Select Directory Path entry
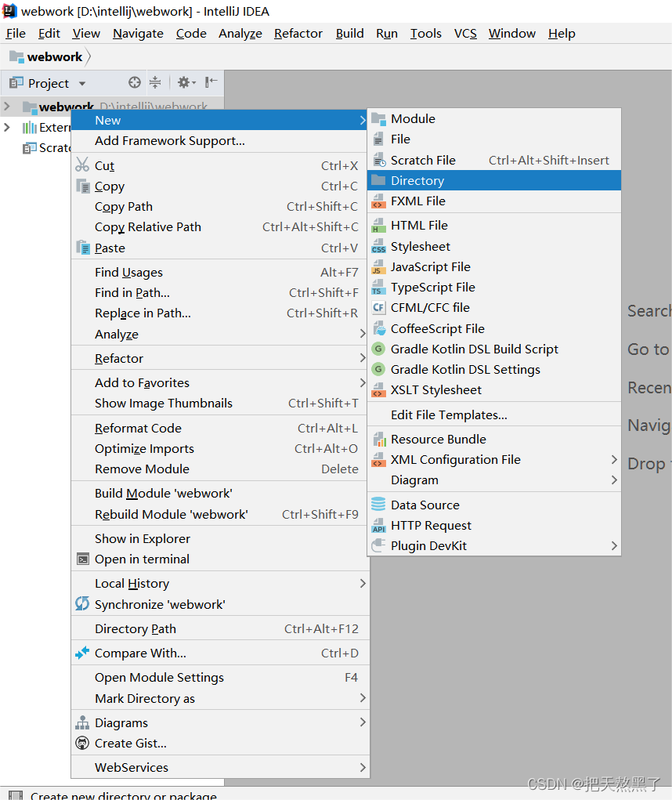The image size is (672, 800). pyautogui.click(x=220, y=628)
